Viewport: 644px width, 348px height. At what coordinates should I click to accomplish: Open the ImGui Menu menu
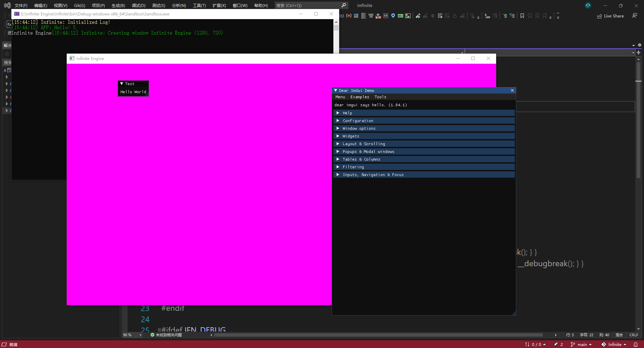(340, 97)
